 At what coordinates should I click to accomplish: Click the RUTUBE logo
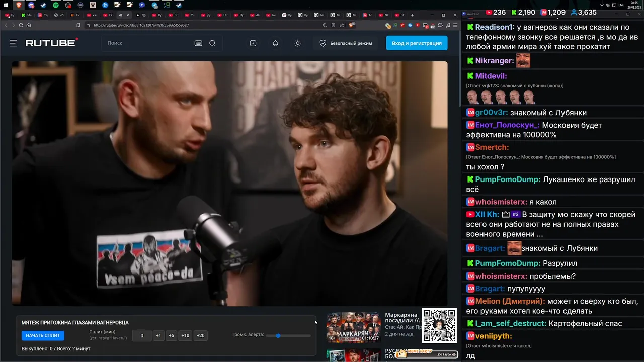pos(52,43)
